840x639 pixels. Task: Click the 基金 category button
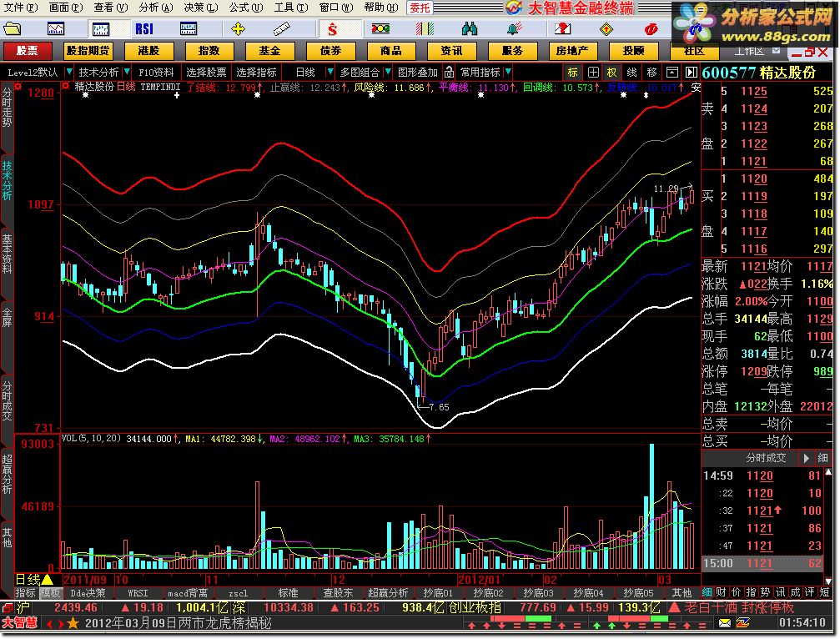[269, 51]
